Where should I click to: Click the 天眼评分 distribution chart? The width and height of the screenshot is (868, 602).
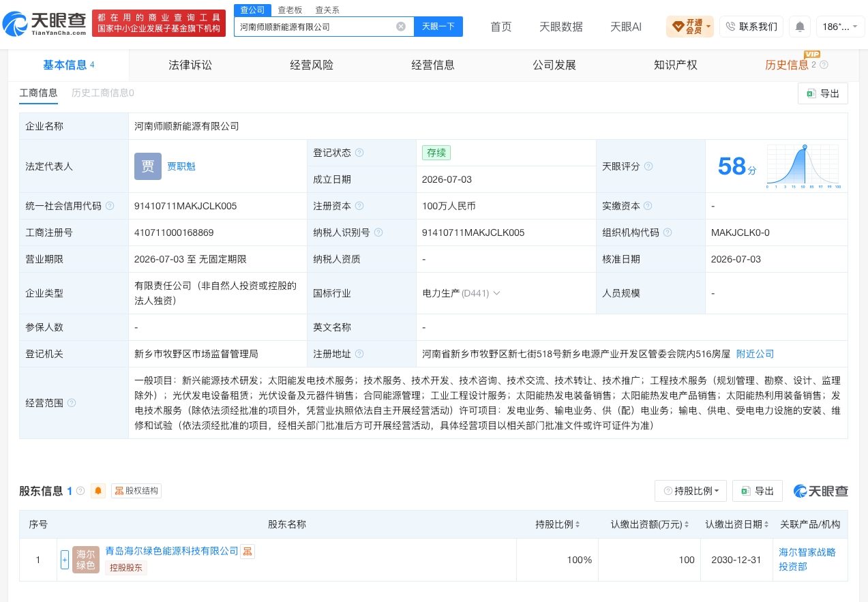(x=803, y=167)
